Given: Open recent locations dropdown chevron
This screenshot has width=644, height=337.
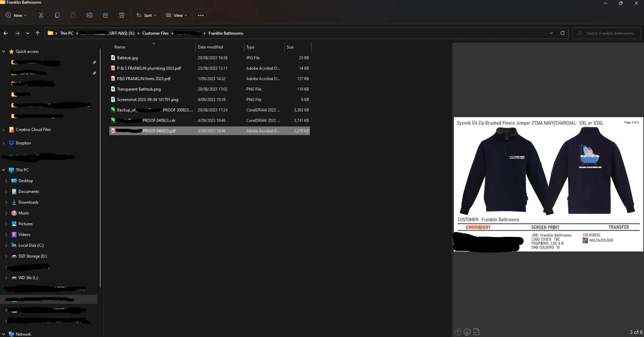Looking at the screenshot, I should [x=28, y=33].
